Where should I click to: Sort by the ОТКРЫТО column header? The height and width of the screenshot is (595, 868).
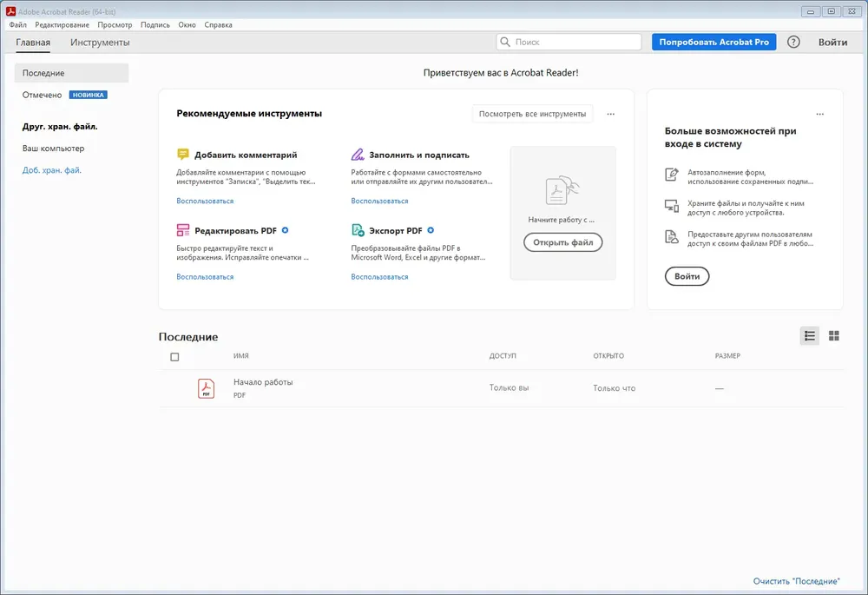608,355
